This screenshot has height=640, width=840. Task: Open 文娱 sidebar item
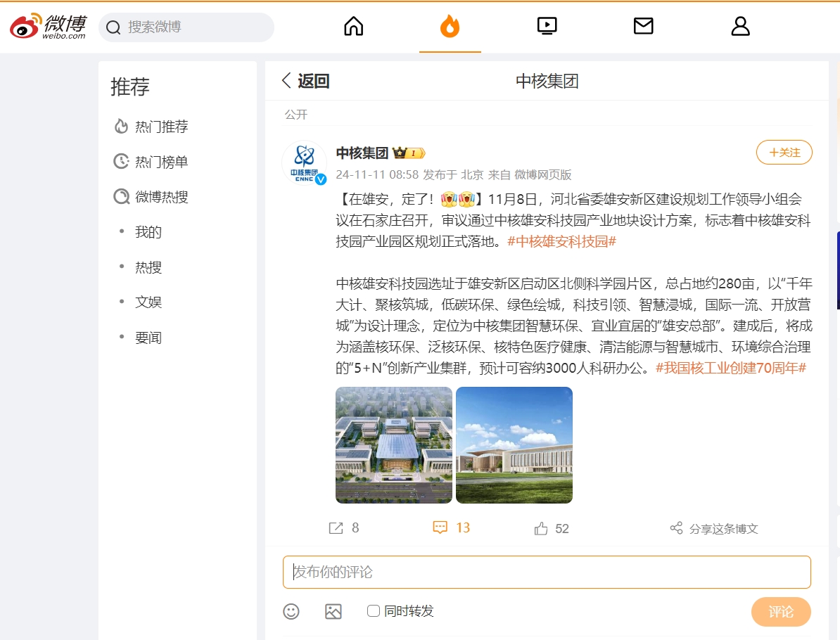(148, 302)
